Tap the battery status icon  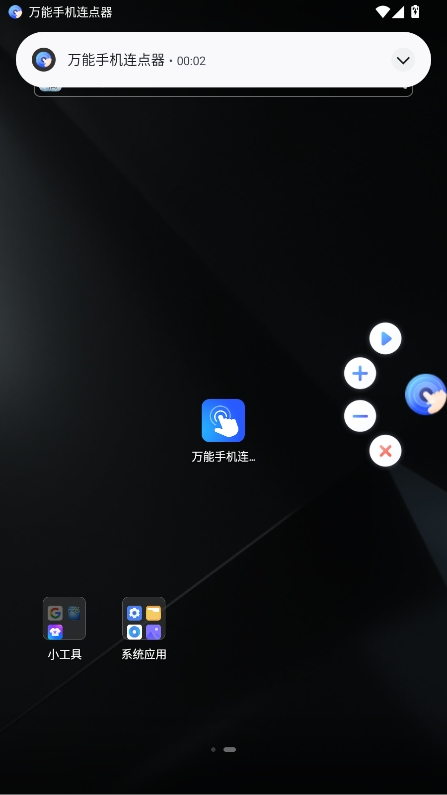click(415, 12)
